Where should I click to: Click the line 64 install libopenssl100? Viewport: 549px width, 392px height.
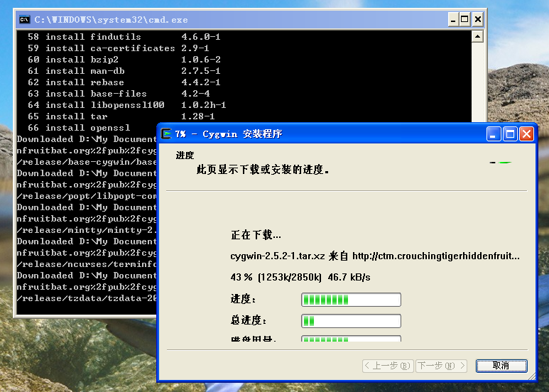126,104
